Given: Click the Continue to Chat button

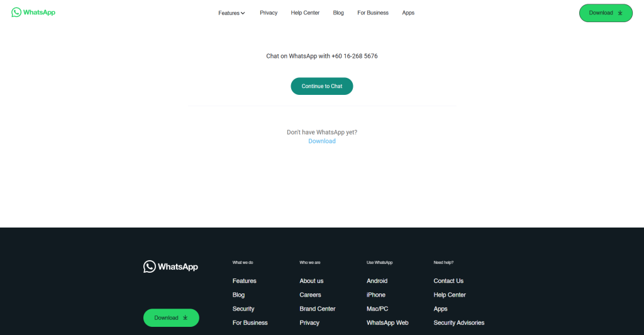Looking at the screenshot, I should [322, 86].
